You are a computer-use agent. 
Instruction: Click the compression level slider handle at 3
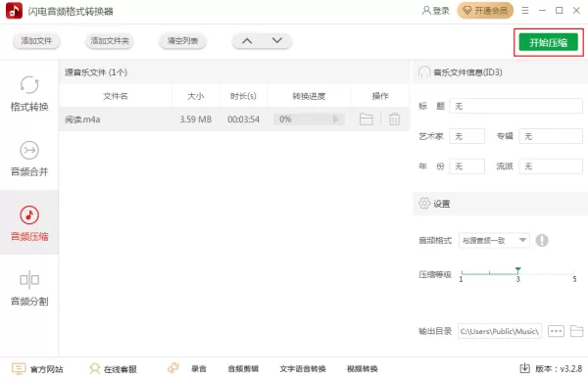point(517,270)
